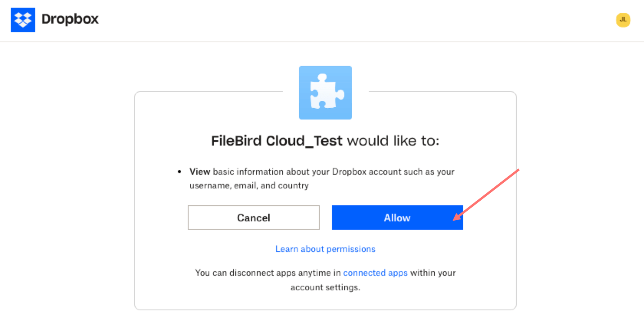This screenshot has width=644, height=334.
Task: Click the Dropbox wordmark text
Action: [x=70, y=19]
